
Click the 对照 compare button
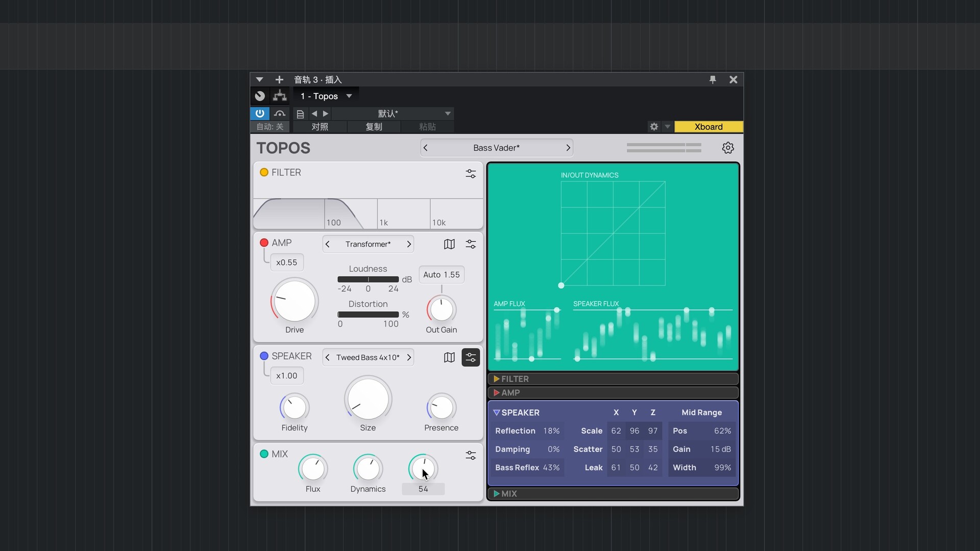point(320,127)
